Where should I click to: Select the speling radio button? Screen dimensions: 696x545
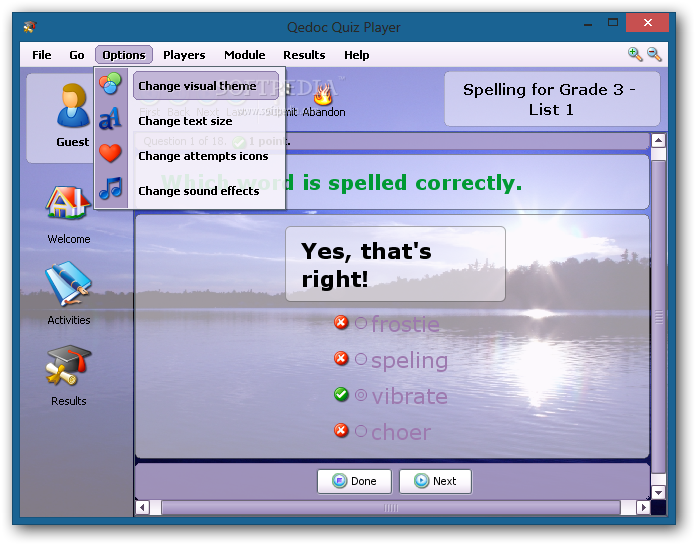[361, 359]
